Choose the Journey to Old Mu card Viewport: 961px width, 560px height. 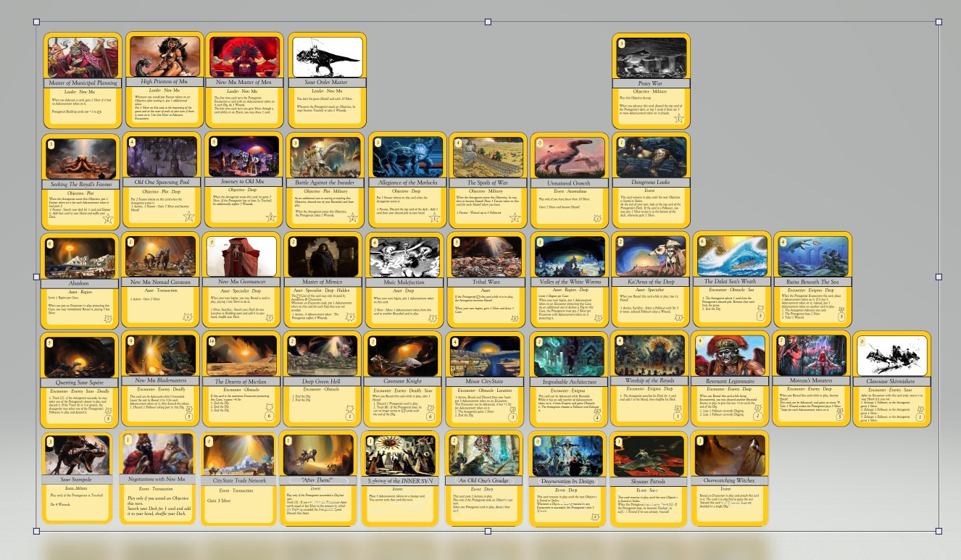[x=244, y=181]
